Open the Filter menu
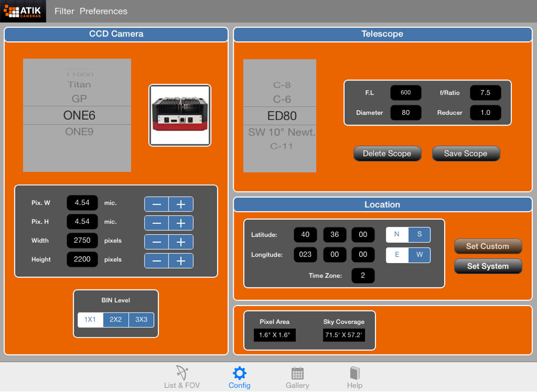Screen dimensions: 537x392 pos(64,11)
